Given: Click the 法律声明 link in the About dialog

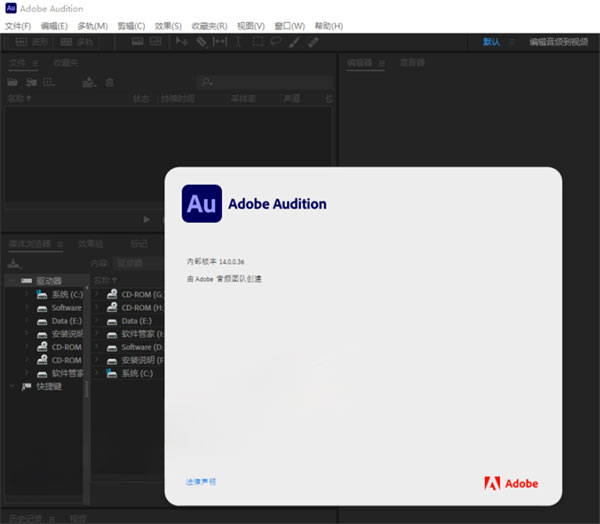Looking at the screenshot, I should 201,482.
